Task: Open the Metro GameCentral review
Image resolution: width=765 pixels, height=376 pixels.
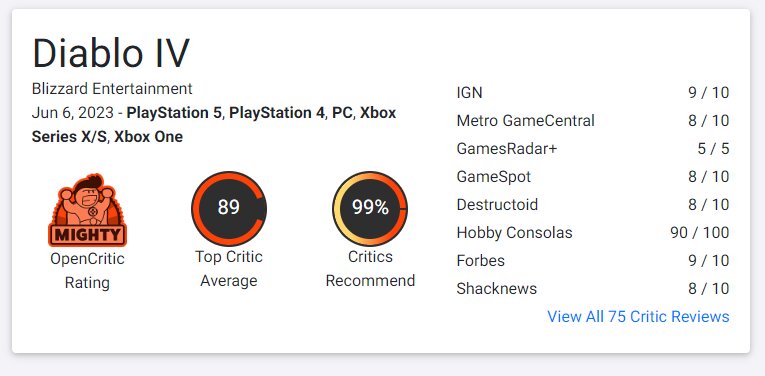Action: tap(593, 120)
